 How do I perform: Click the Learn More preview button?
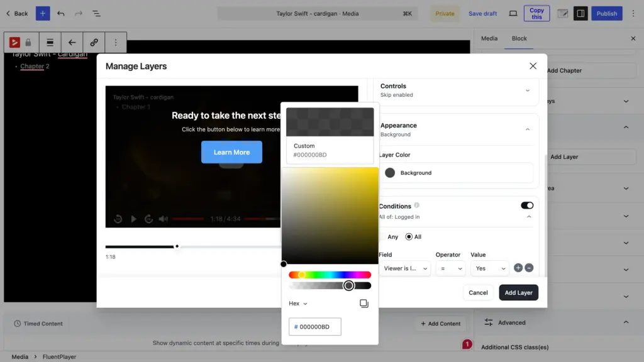coord(231,152)
